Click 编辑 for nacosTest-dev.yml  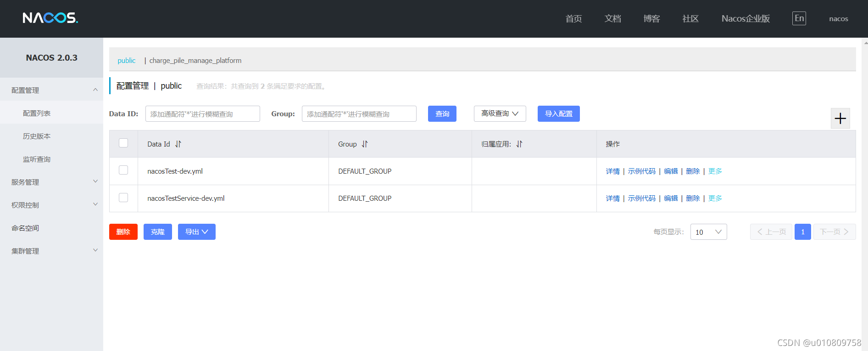pyautogui.click(x=671, y=171)
